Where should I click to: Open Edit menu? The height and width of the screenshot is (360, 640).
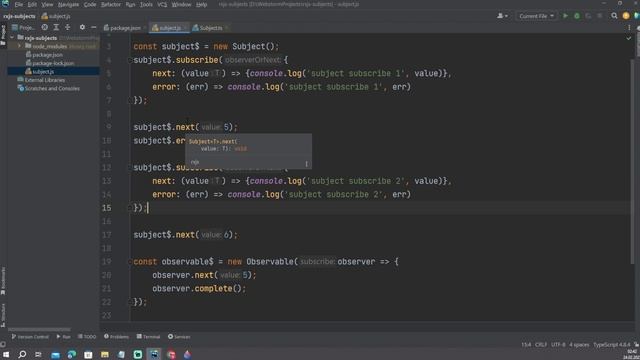click(x=32, y=4)
